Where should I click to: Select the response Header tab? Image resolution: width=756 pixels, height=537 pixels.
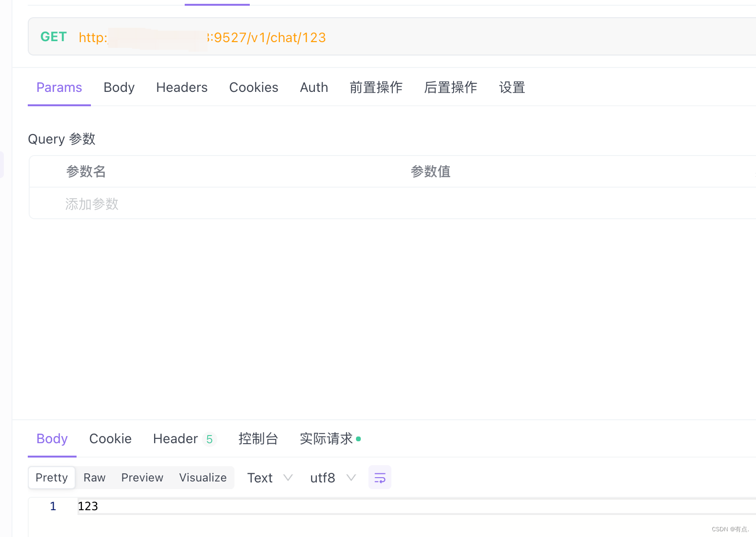[184, 439]
